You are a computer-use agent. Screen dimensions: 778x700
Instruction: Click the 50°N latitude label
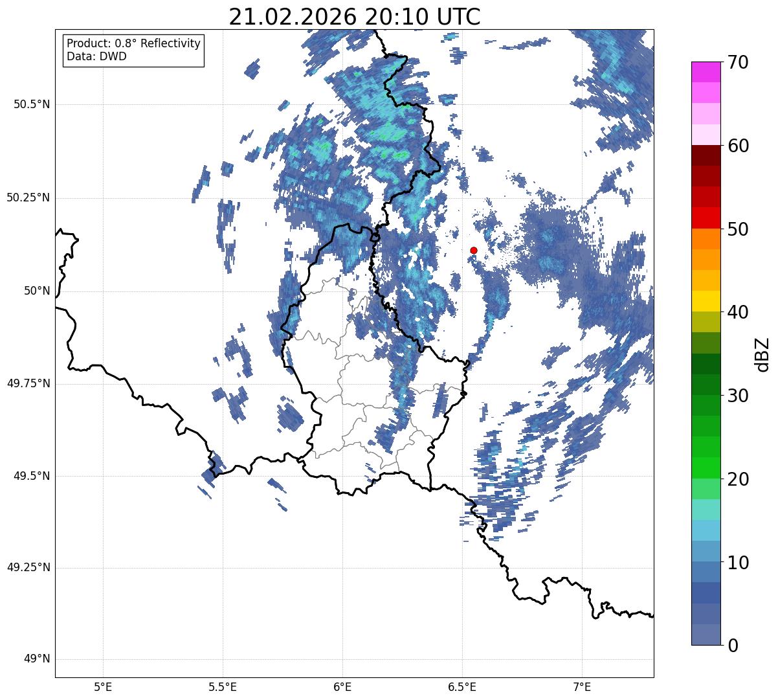(37, 291)
